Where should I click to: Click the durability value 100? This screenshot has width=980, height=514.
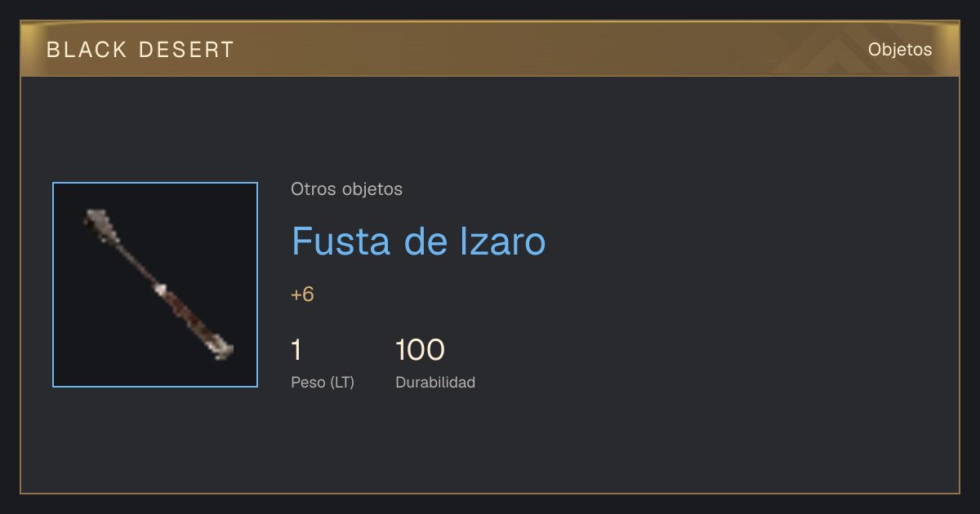click(420, 350)
